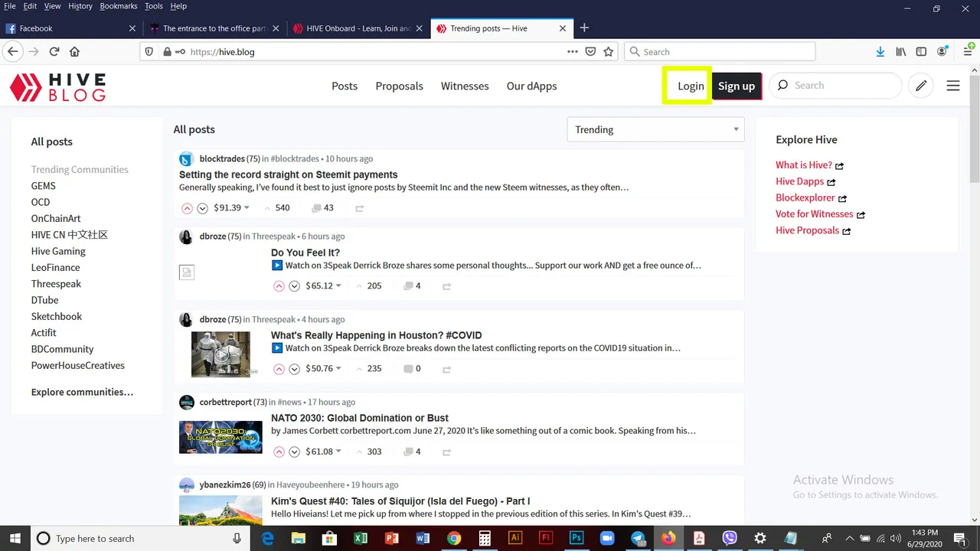Open the Firefox Tools menu
This screenshot has width=980, height=551.
point(154,6)
